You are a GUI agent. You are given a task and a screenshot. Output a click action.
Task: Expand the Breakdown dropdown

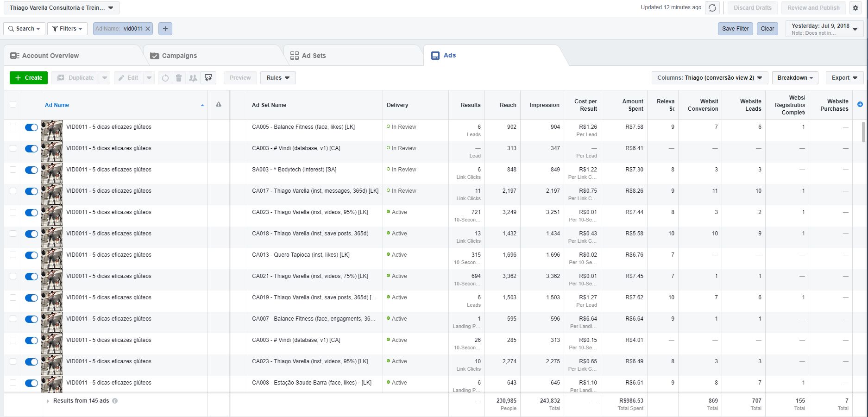click(795, 78)
